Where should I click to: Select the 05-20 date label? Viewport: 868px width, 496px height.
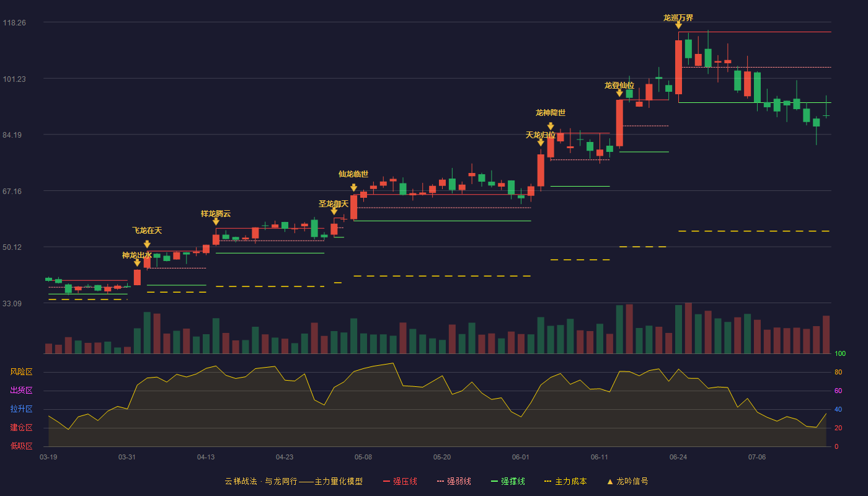442,457
